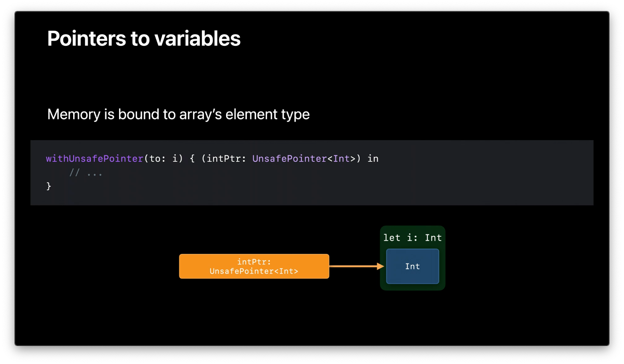Click the orange arrowhead pointing at Int
The width and height of the screenshot is (624, 364).
382,266
